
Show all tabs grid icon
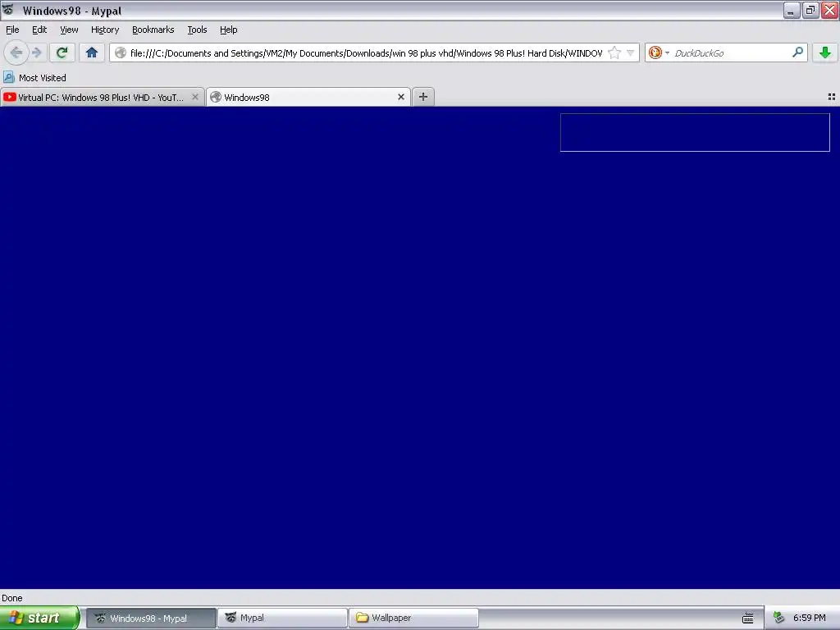point(832,97)
